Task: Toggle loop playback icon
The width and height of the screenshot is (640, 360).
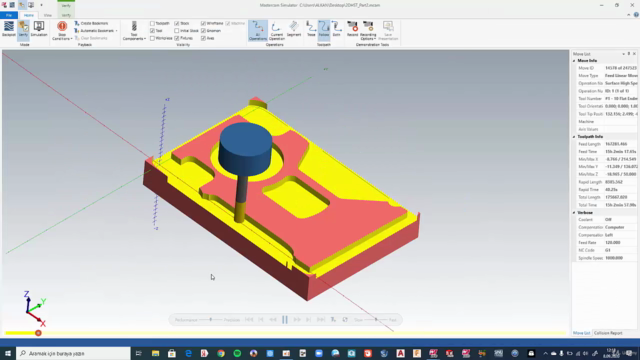Action: point(345,320)
